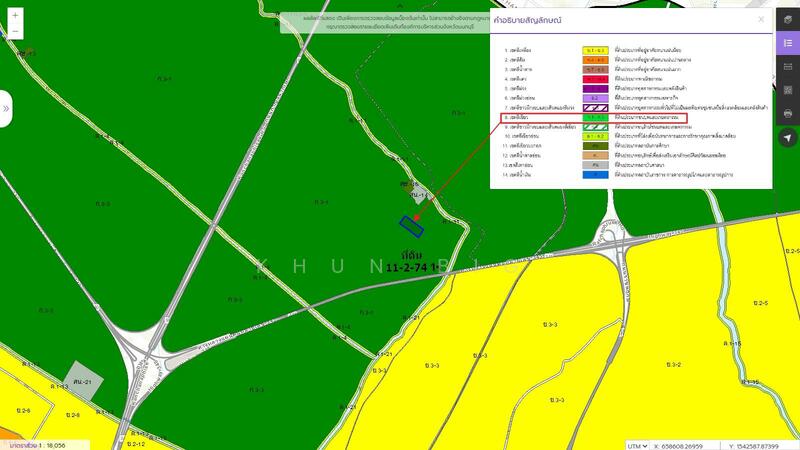
Task: Expand the collapsed left side panel
Action: tap(6, 107)
